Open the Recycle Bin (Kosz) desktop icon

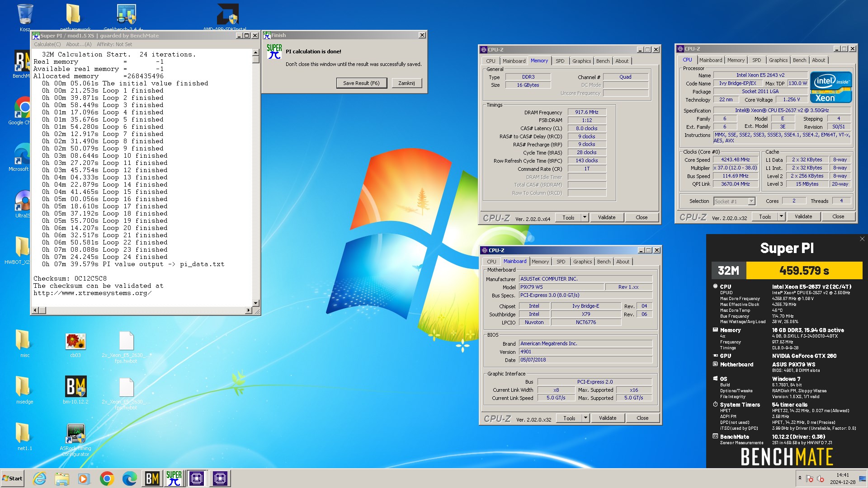(x=25, y=15)
